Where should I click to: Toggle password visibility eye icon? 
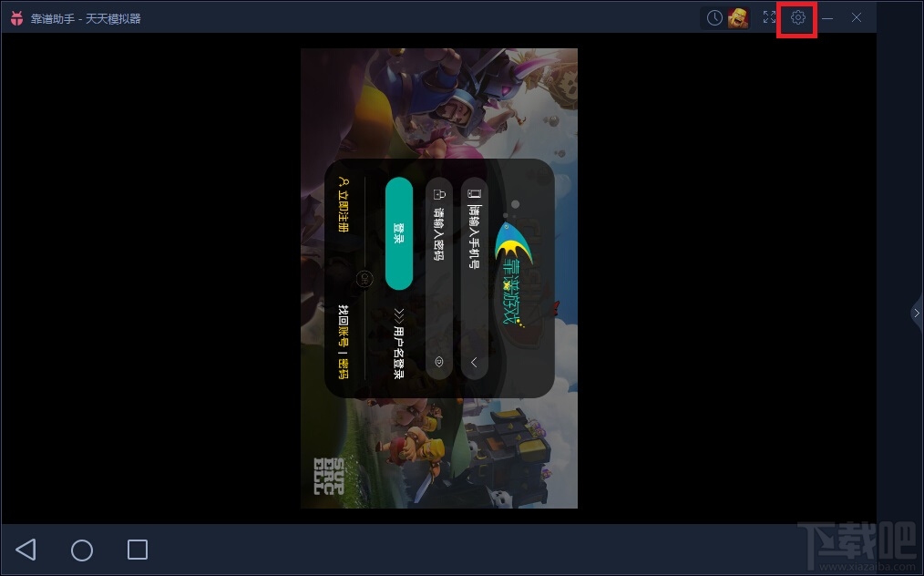point(439,362)
